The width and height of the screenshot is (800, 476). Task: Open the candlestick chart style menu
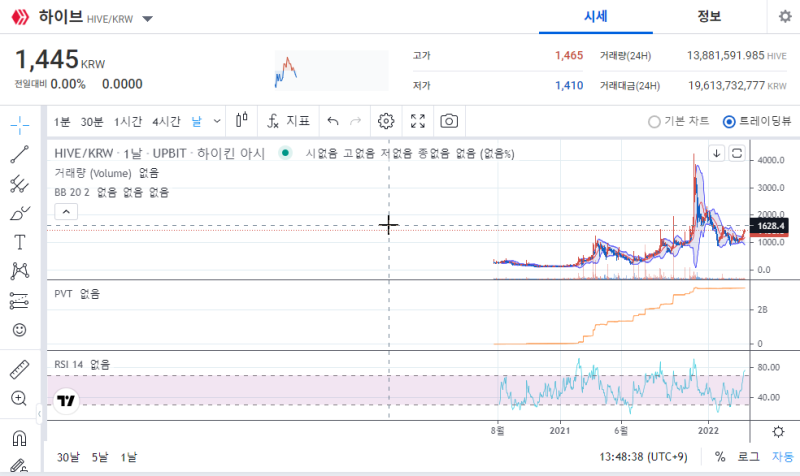[x=242, y=121]
